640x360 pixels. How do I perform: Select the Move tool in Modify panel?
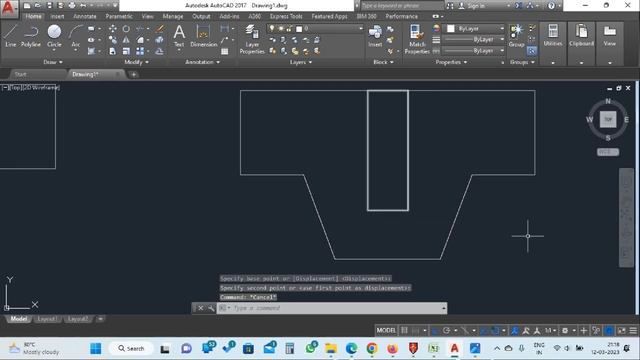click(113, 29)
